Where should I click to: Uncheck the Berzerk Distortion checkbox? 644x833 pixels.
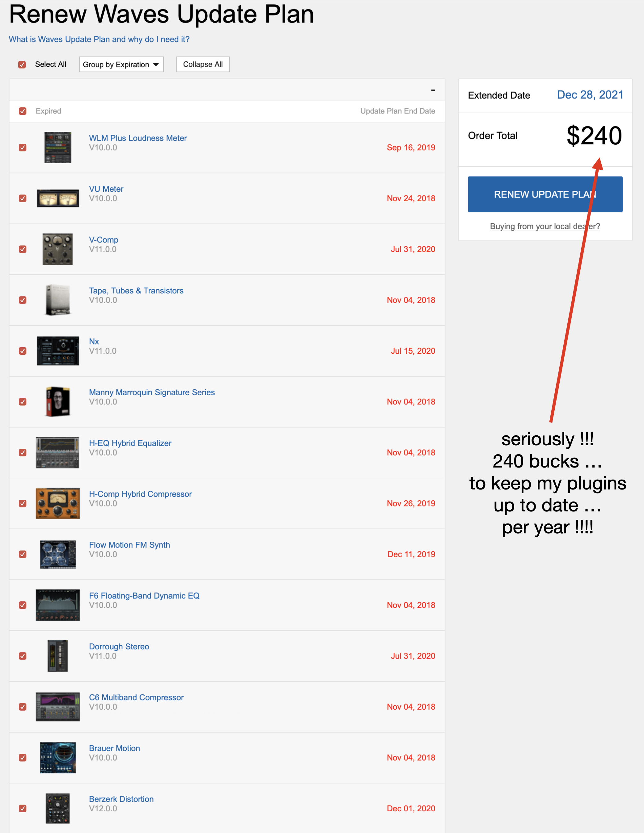[x=23, y=808]
